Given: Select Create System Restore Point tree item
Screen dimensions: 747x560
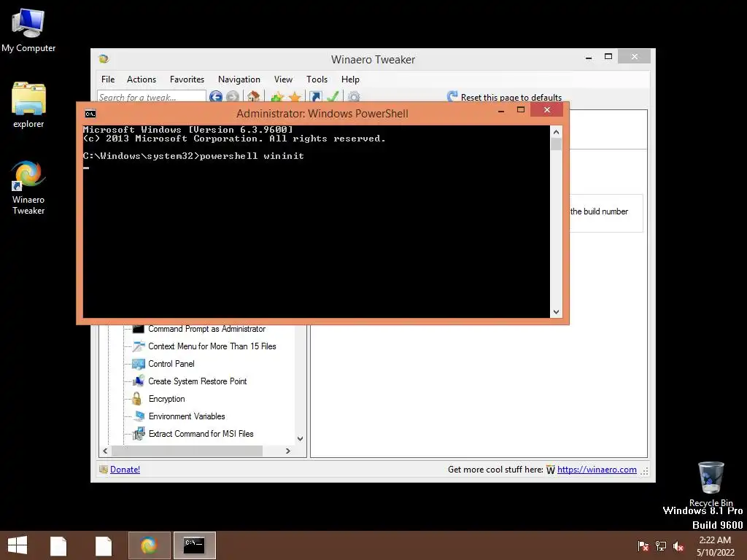Looking at the screenshot, I should point(197,381).
